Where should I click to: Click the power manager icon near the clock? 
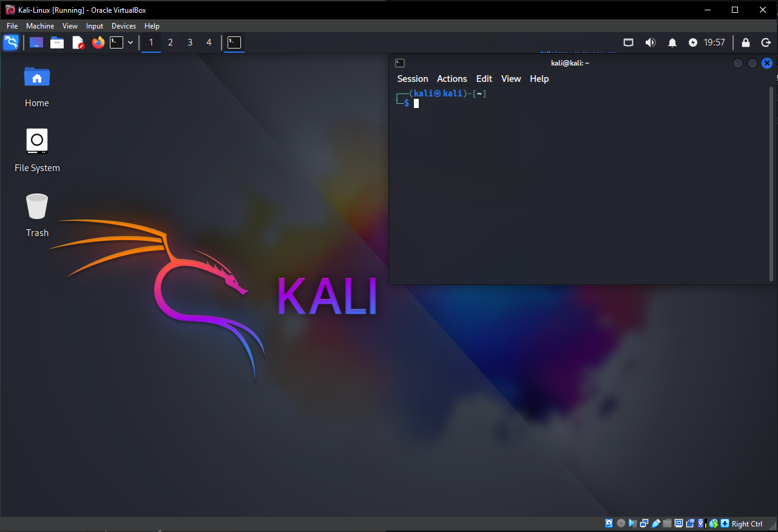tap(692, 42)
